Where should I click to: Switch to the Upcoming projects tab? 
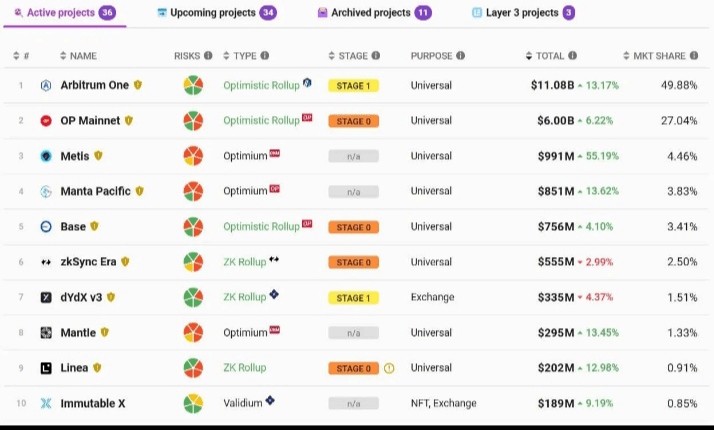click(x=217, y=13)
